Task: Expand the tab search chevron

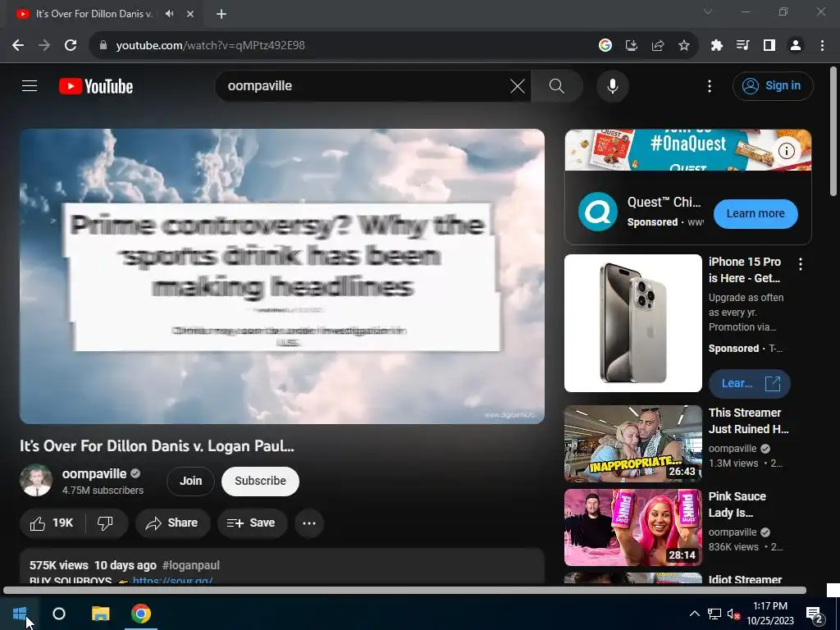Action: click(708, 11)
